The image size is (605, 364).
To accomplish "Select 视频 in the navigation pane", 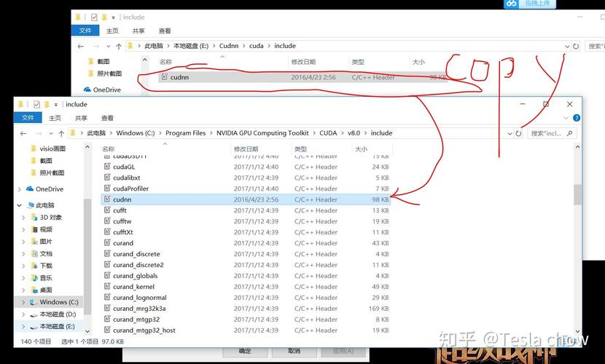I will pos(46,229).
